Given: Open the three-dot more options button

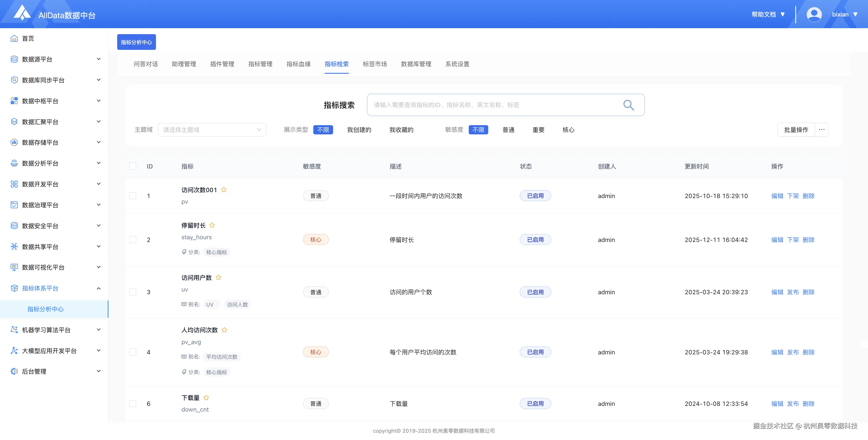Looking at the screenshot, I should 822,130.
